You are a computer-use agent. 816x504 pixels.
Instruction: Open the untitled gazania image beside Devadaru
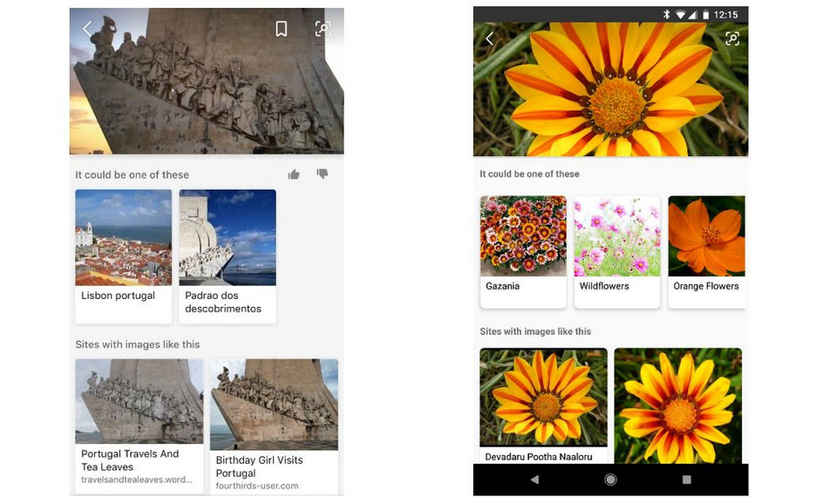(x=678, y=405)
